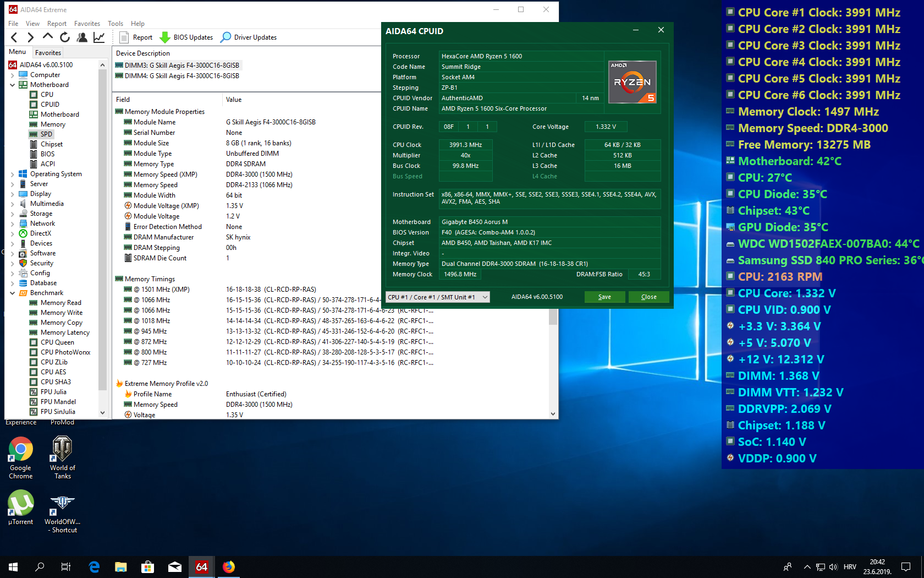Click the details pane vertical scrollbar down arrow
924x578 pixels.
(553, 414)
